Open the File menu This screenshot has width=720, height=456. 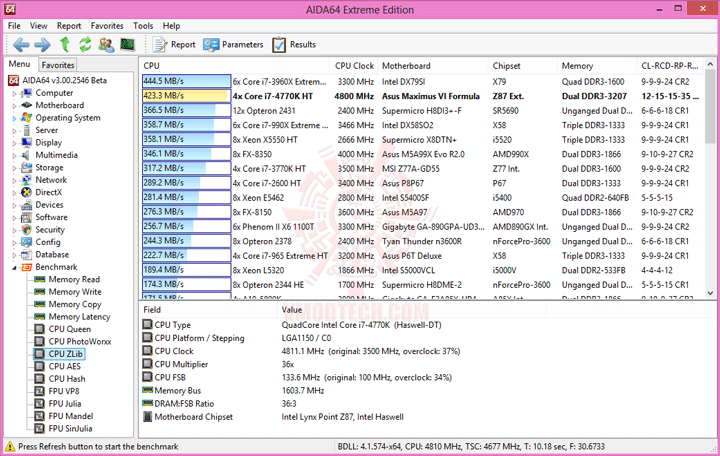point(14,26)
